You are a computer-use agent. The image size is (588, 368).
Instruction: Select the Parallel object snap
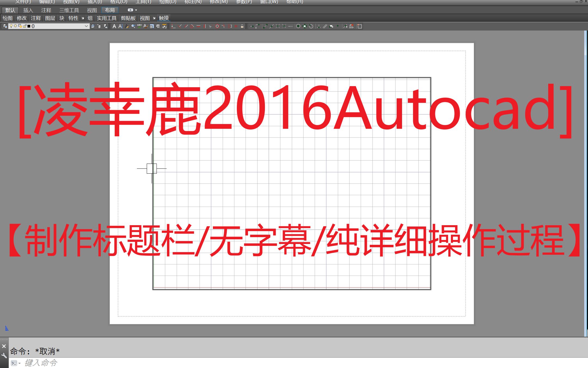click(x=325, y=26)
